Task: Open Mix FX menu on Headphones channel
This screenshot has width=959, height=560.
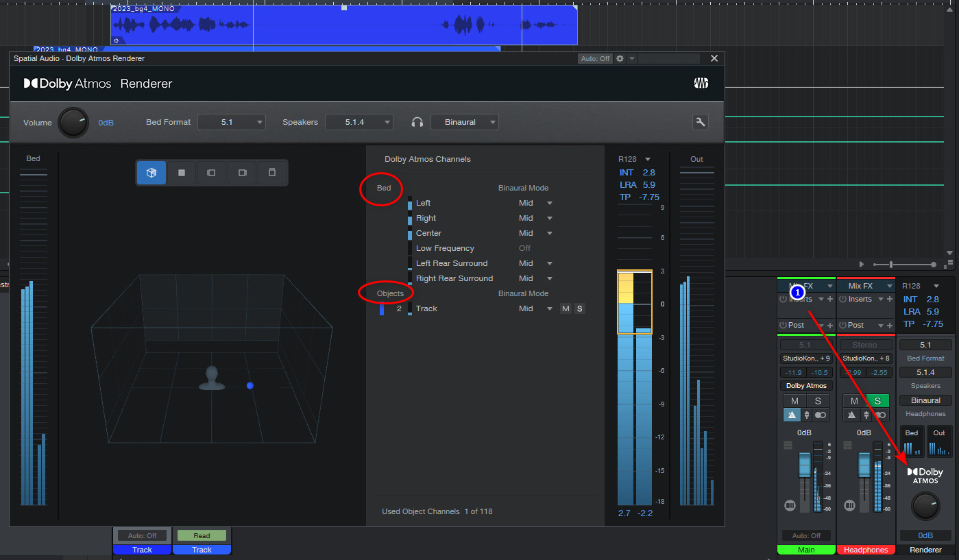Action: tap(866, 286)
